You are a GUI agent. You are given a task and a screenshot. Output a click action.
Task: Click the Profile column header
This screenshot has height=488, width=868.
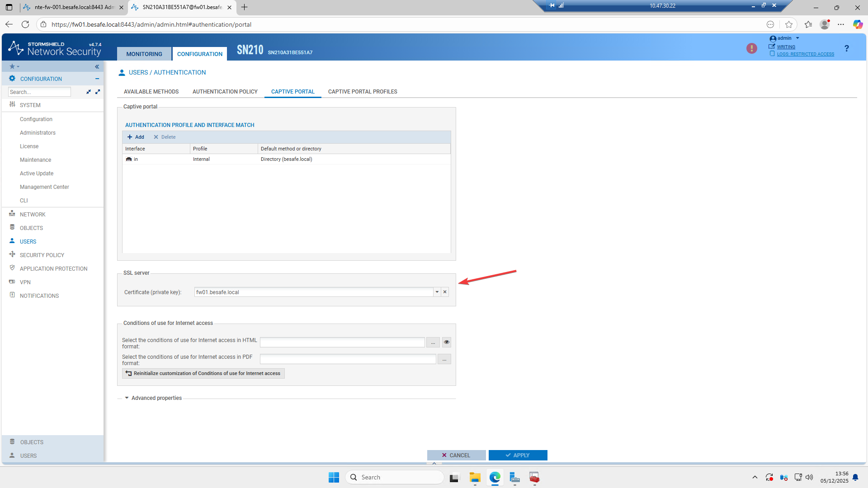click(224, 149)
